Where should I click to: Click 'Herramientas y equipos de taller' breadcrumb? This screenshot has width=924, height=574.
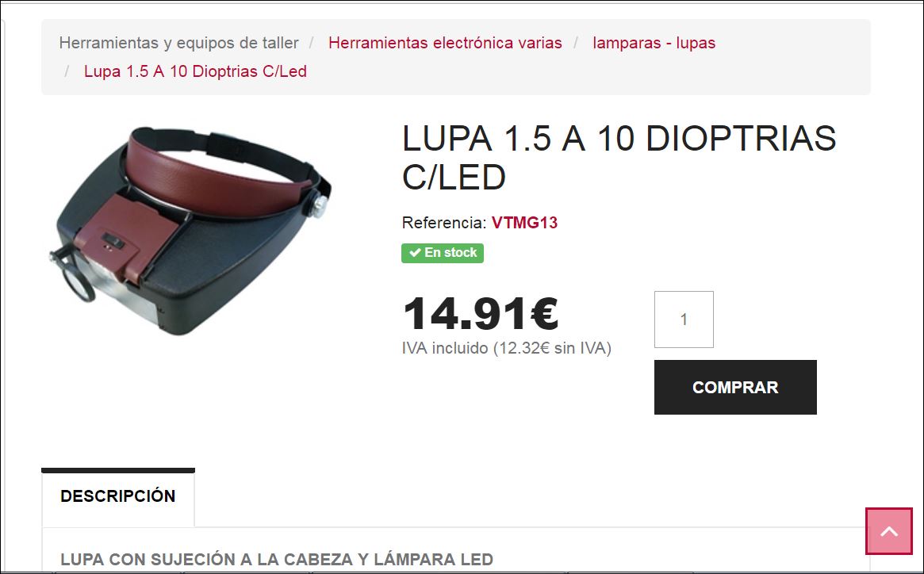tap(178, 43)
